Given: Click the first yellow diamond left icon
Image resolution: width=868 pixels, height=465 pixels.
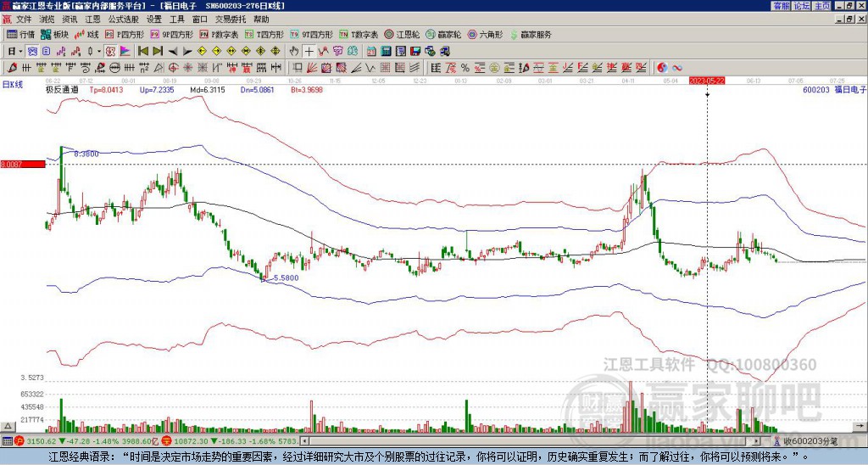Looking at the screenshot, I should 202,51.
